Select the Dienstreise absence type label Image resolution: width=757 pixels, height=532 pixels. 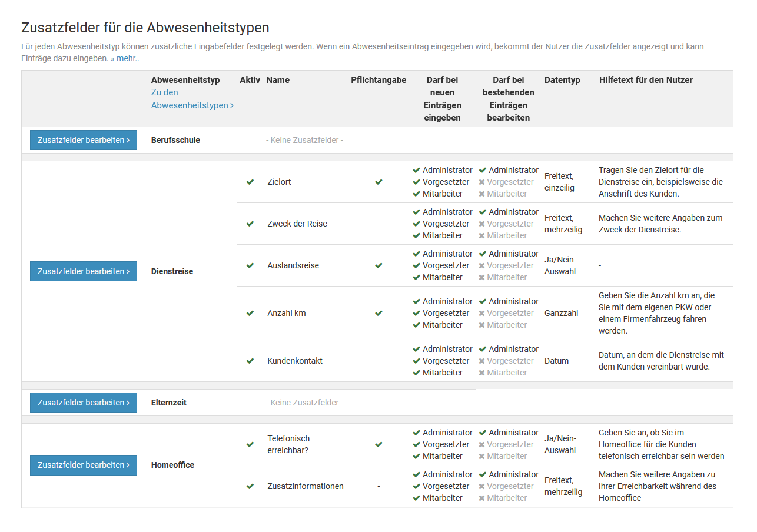click(x=172, y=271)
